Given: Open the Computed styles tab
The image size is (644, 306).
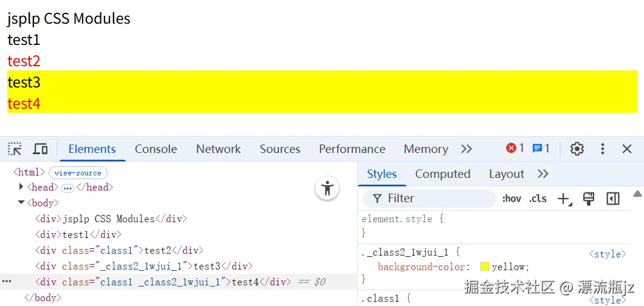Looking at the screenshot, I should pos(442,174).
